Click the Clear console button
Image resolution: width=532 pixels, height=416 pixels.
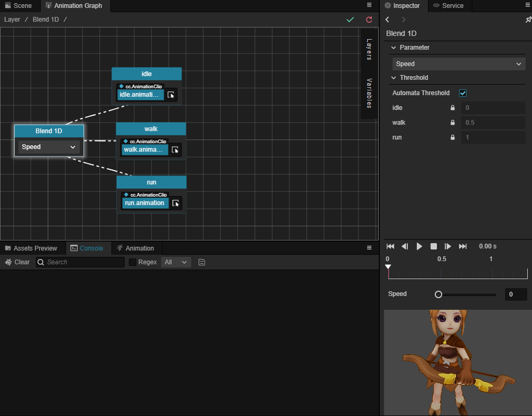[17, 262]
